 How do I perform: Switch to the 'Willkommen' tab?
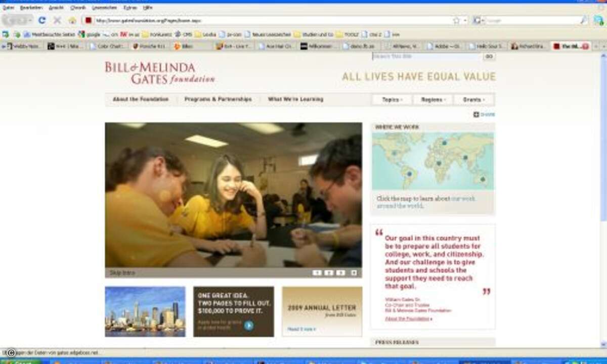coord(318,46)
